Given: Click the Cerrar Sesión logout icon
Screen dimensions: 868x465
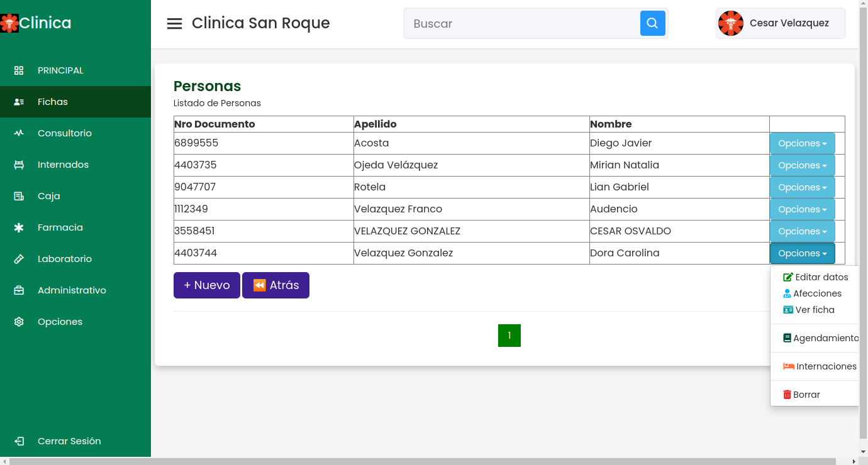Looking at the screenshot, I should 19,441.
